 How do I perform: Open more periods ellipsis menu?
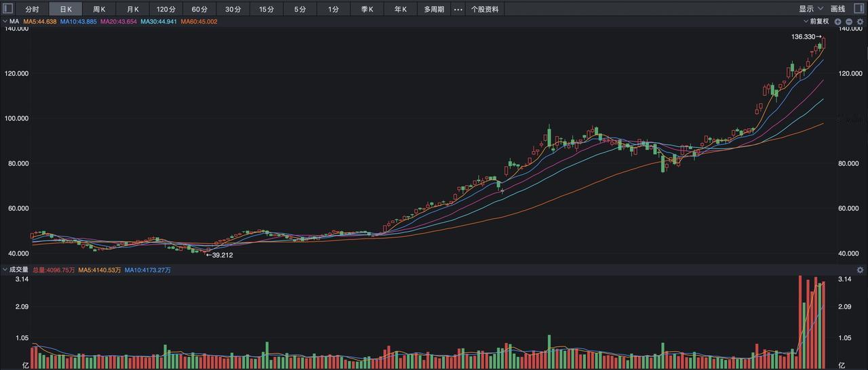pos(458,9)
